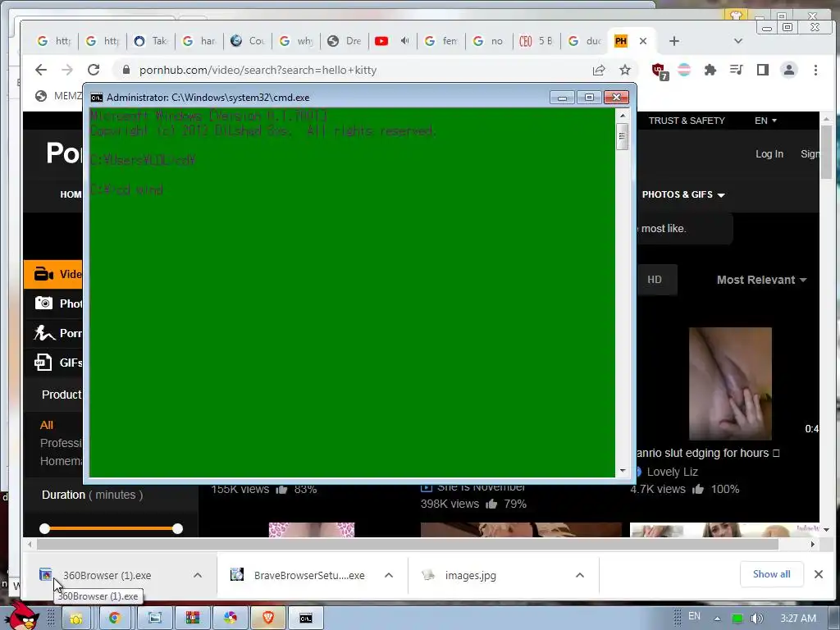840x630 pixels.
Task: Open the uBlock extension with badge 7
Action: coord(659,71)
